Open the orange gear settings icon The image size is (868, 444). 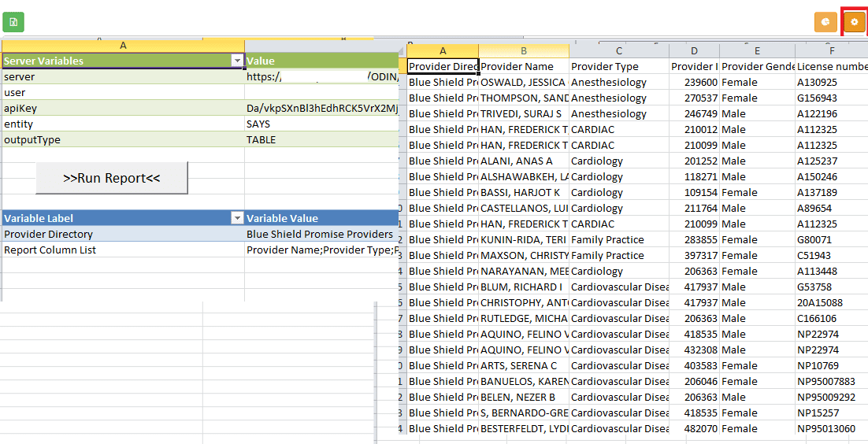click(854, 22)
